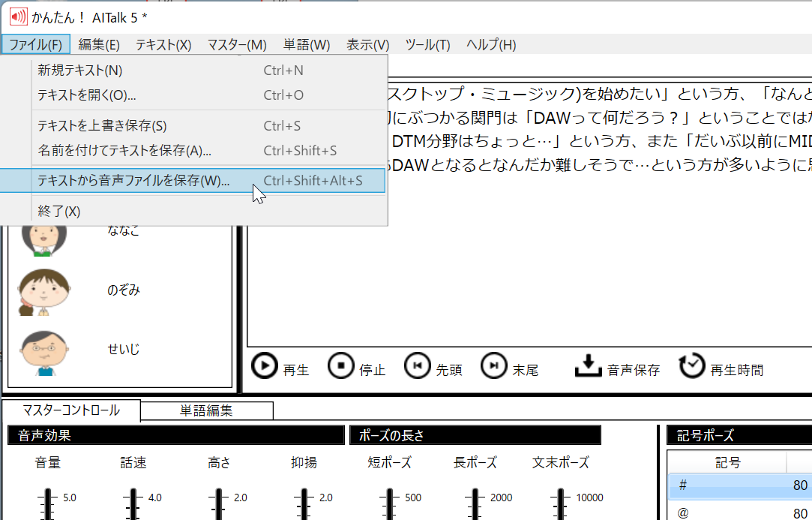The image size is (812, 520).
Task: Click the 再生時間 clock icon
Action: tap(692, 365)
